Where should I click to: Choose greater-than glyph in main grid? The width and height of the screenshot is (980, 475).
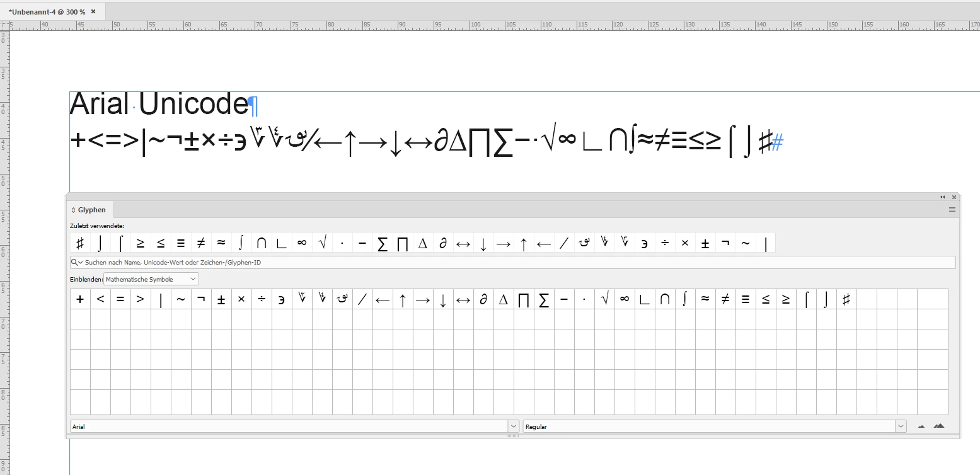(x=141, y=299)
